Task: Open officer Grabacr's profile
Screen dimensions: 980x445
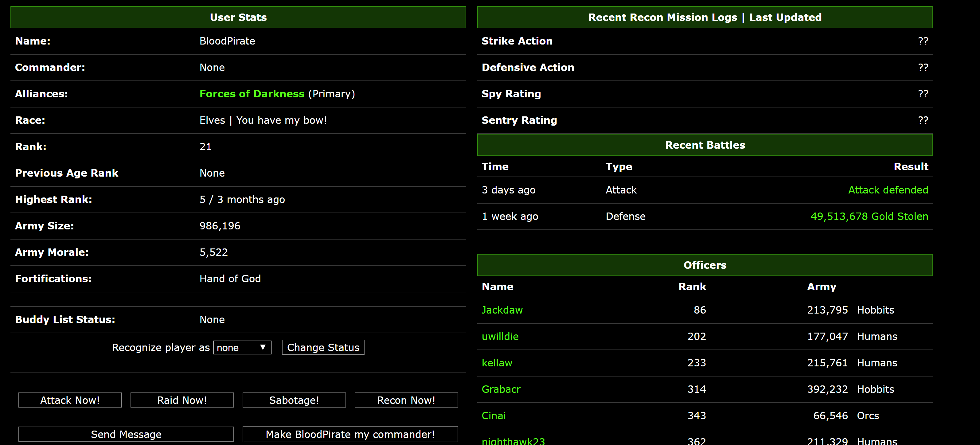Action: 501,389
